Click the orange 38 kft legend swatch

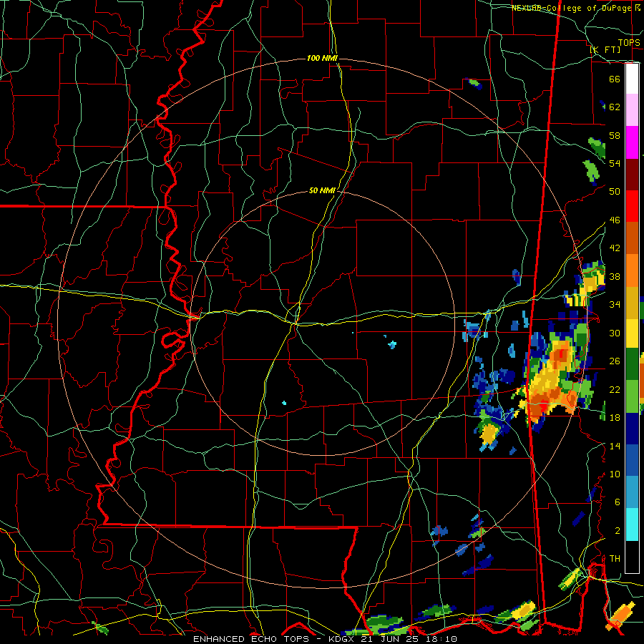point(632,270)
